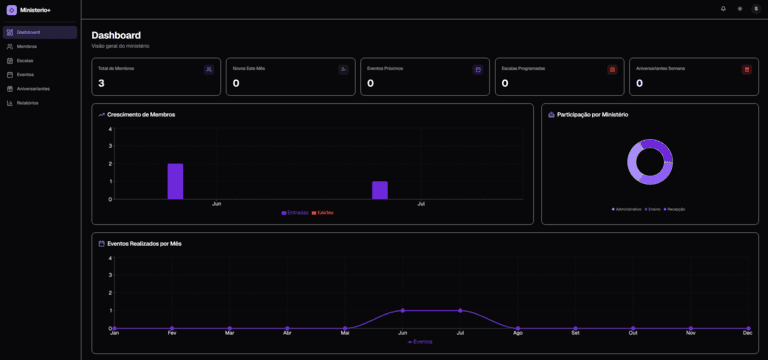Viewport: 768px width, 360px height.
Task: Click the Total de Membros value 3
Action: tap(101, 83)
